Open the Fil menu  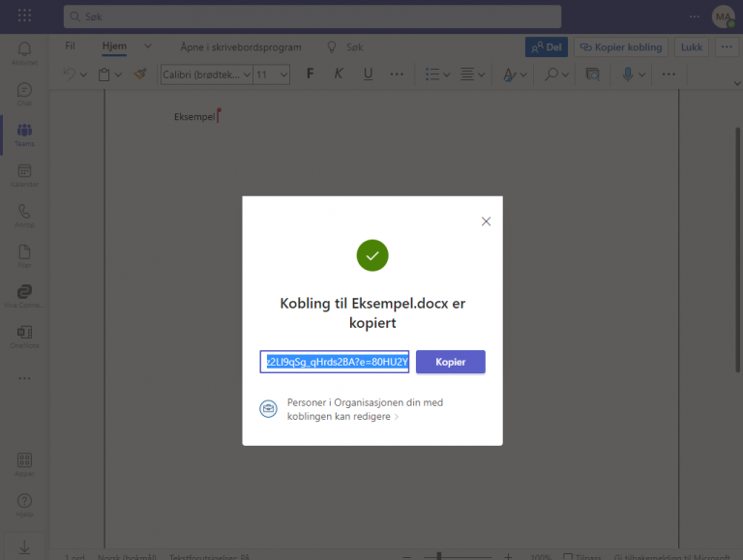tap(70, 46)
